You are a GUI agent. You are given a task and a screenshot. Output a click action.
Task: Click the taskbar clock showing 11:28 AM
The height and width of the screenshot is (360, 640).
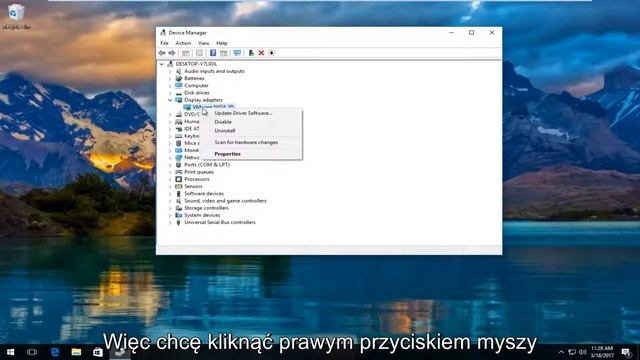[x=602, y=352]
